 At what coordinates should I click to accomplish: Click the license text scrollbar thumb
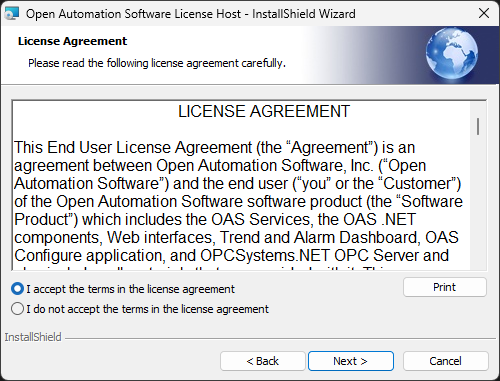click(x=478, y=126)
